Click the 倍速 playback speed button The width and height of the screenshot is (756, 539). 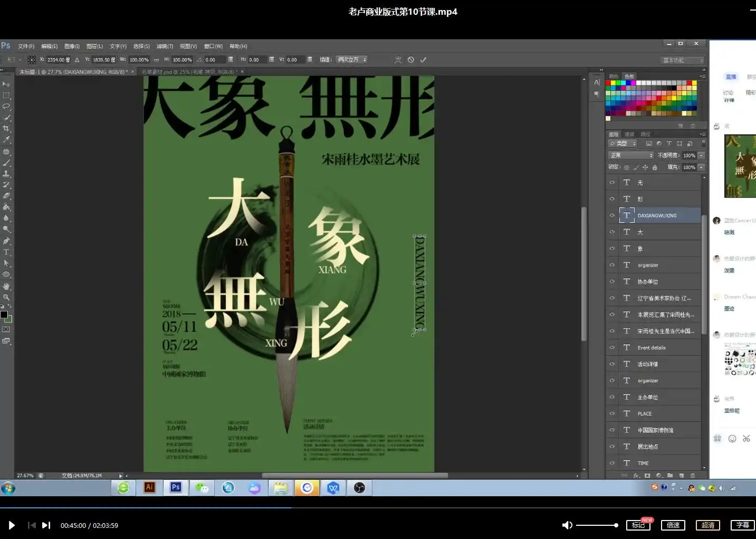(673, 525)
